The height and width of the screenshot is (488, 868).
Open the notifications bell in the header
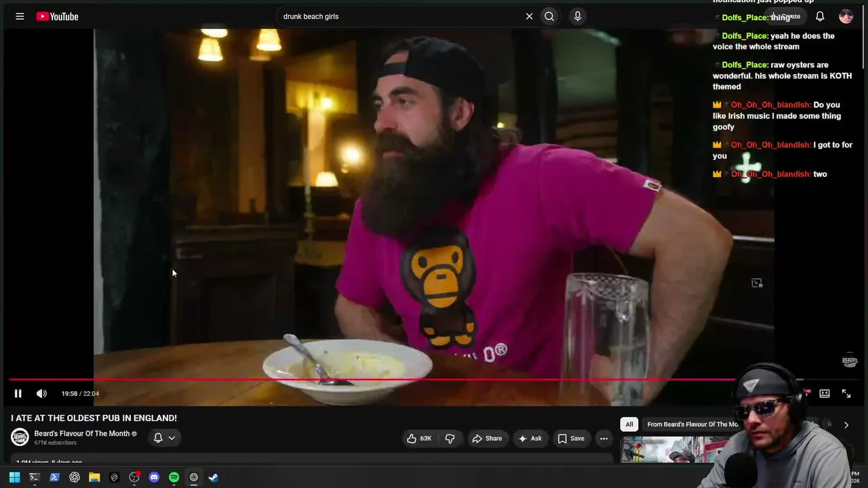click(x=820, y=16)
